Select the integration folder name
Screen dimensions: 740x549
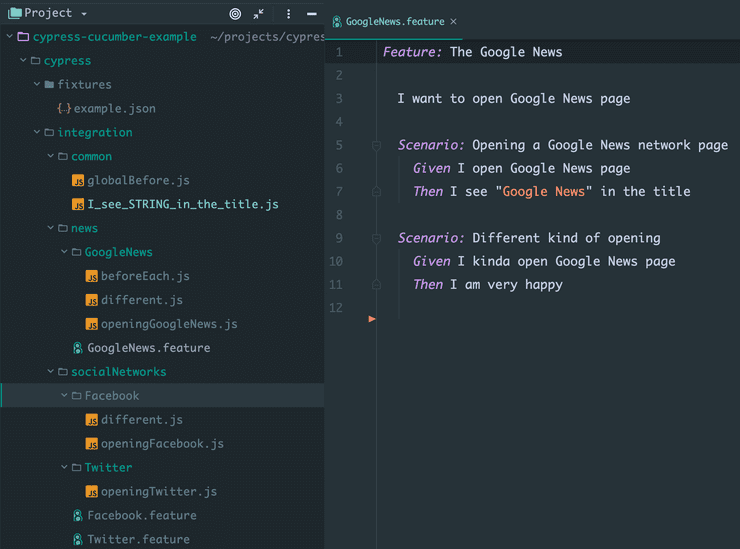pyautogui.click(x=95, y=133)
